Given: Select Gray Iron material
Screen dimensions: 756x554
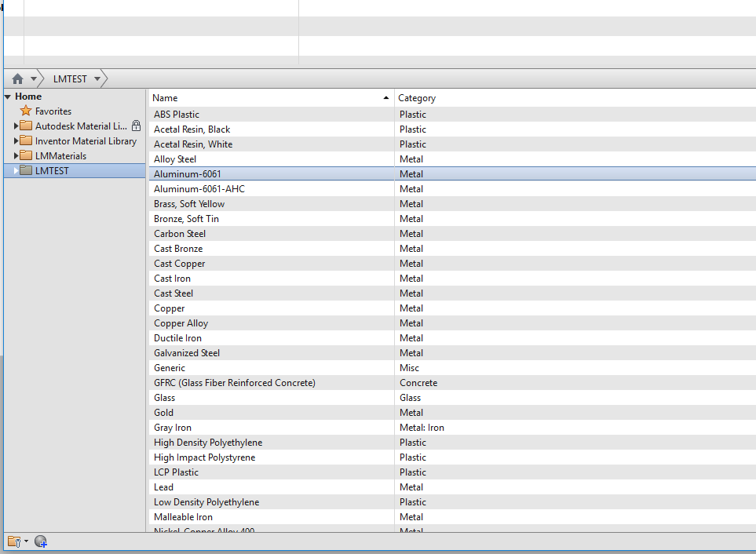Looking at the screenshot, I should tap(173, 428).
